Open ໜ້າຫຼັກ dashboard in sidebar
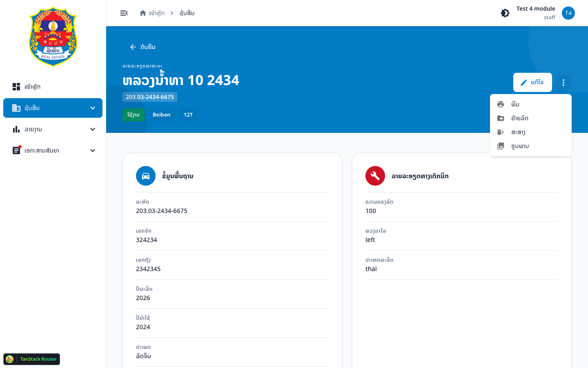Viewport: 588px width, 368px height. (53, 87)
